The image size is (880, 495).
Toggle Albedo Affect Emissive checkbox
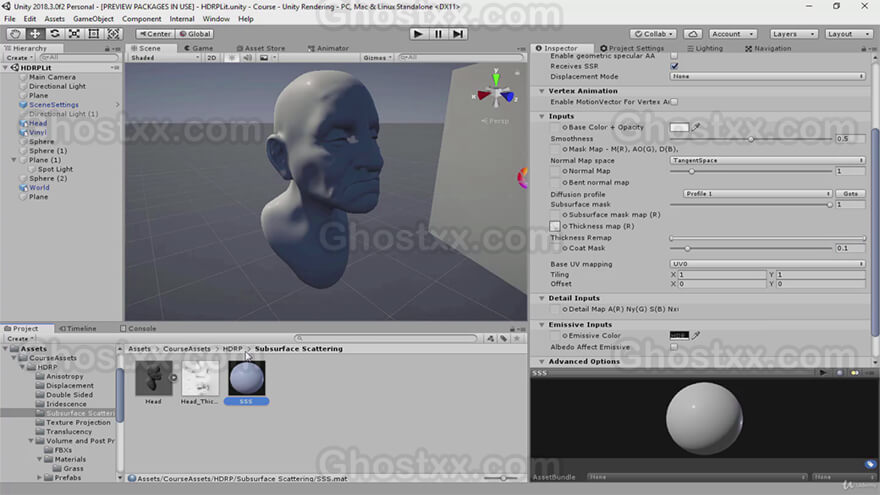(x=674, y=347)
